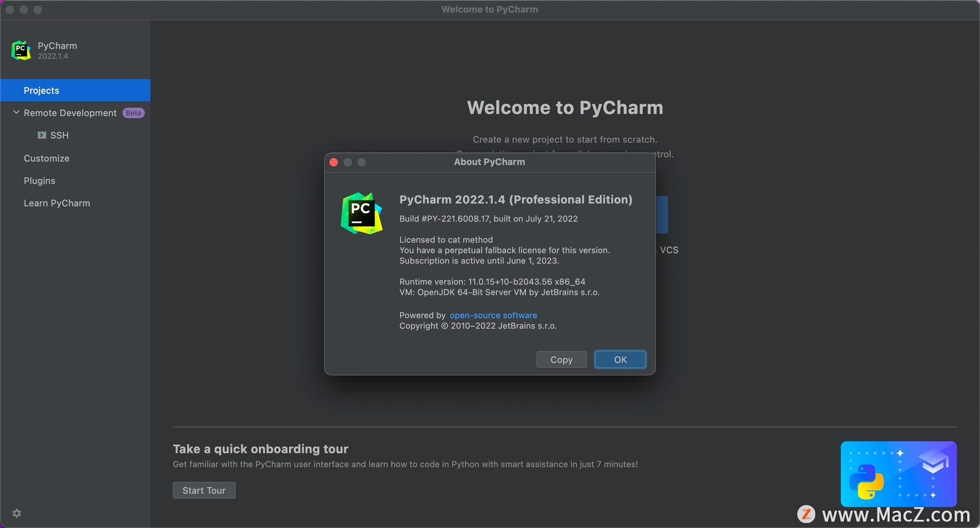Viewport: 980px width, 528px height.
Task: Close the About PyCharm dialog with red button
Action: [334, 162]
